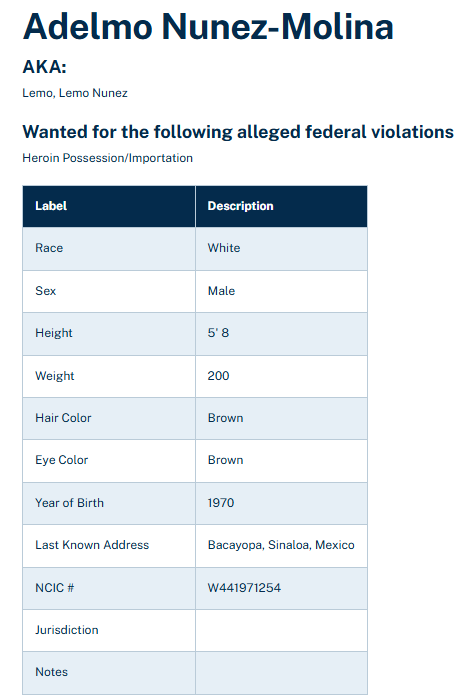Click the Year of Birth value 1970
The image size is (460, 700).
[x=221, y=503]
